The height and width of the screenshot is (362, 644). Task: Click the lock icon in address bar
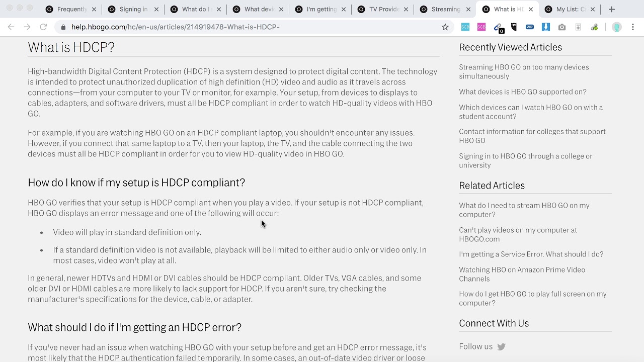click(x=63, y=27)
